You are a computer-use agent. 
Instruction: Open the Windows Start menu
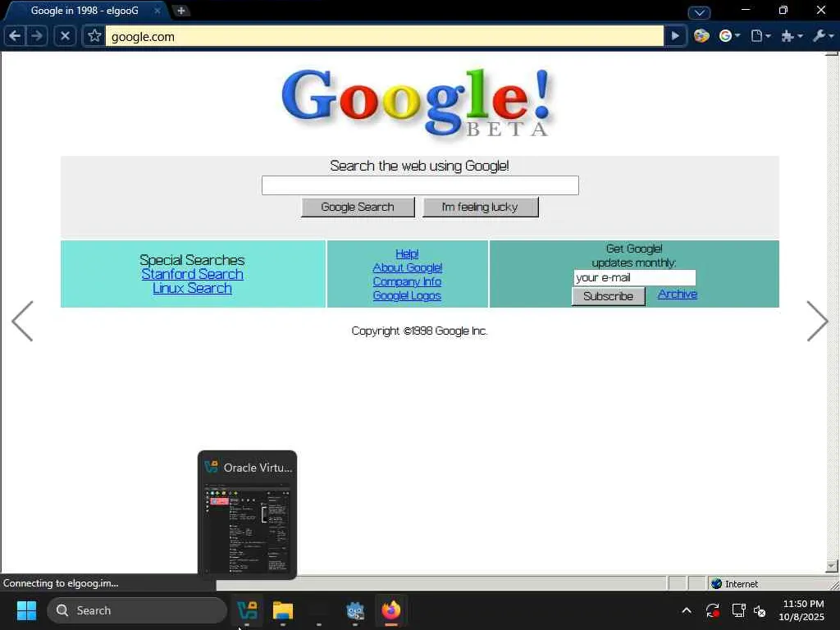tap(26, 610)
